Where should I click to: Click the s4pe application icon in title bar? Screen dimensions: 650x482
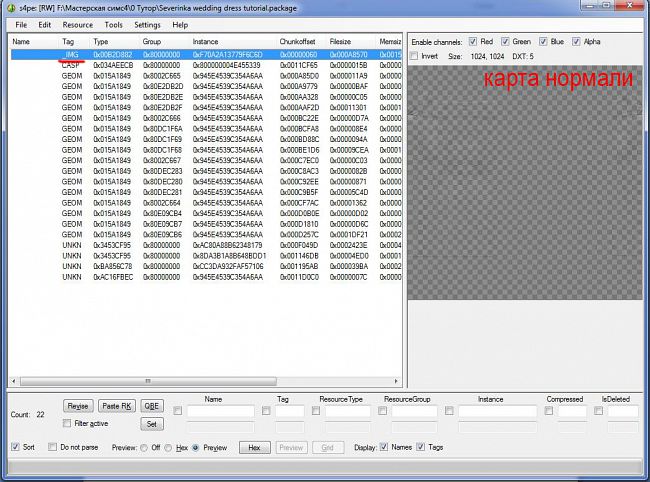click(10, 7)
